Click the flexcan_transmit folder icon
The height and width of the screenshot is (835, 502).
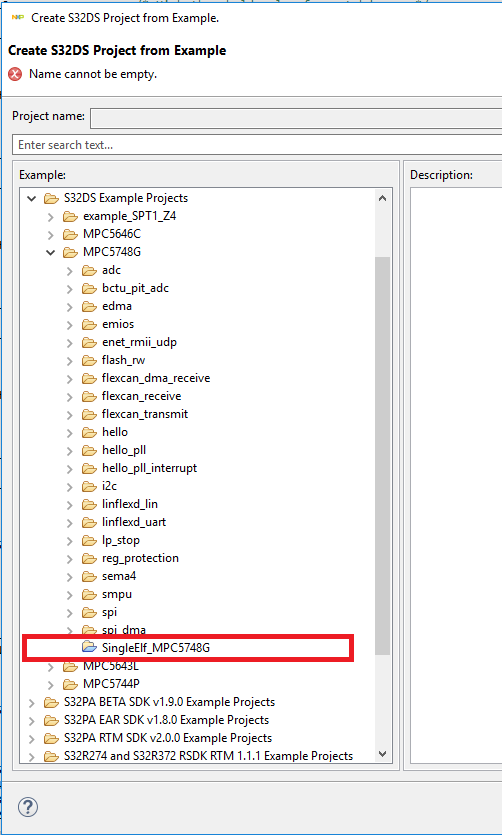point(89,414)
